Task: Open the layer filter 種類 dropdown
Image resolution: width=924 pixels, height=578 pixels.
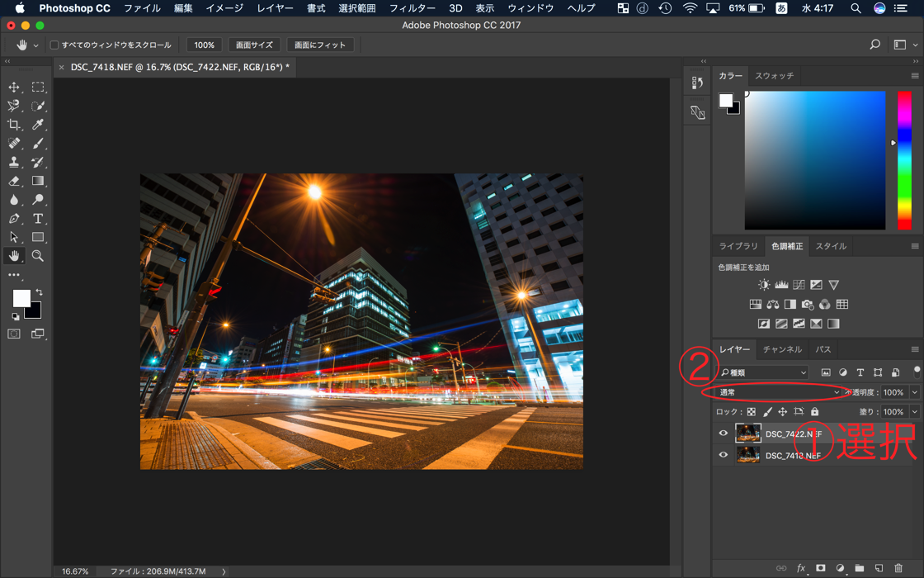Action: click(x=762, y=372)
